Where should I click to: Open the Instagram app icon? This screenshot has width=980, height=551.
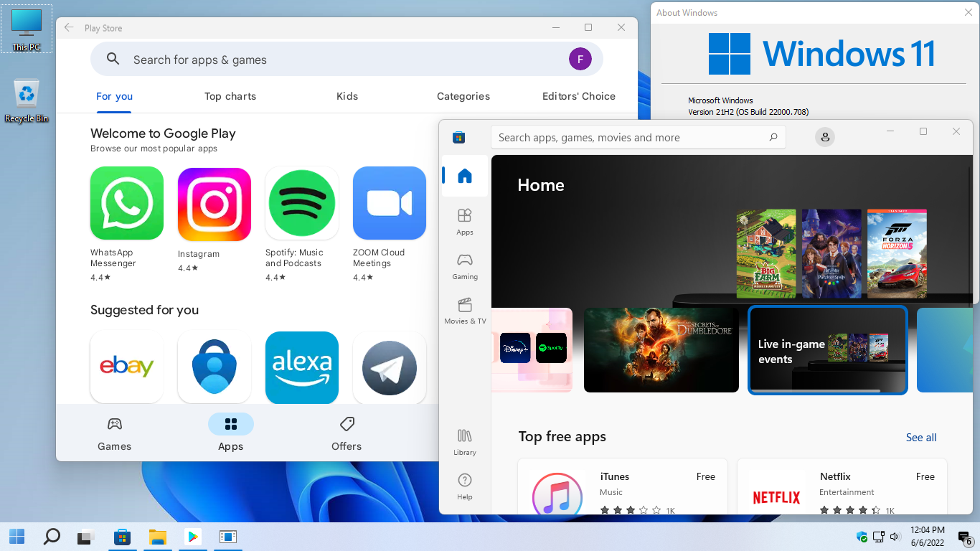click(x=215, y=204)
